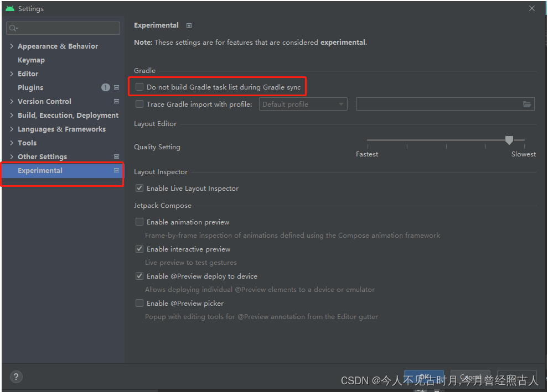This screenshot has height=392, width=548.
Task: Click the OK button
Action: [x=423, y=377]
